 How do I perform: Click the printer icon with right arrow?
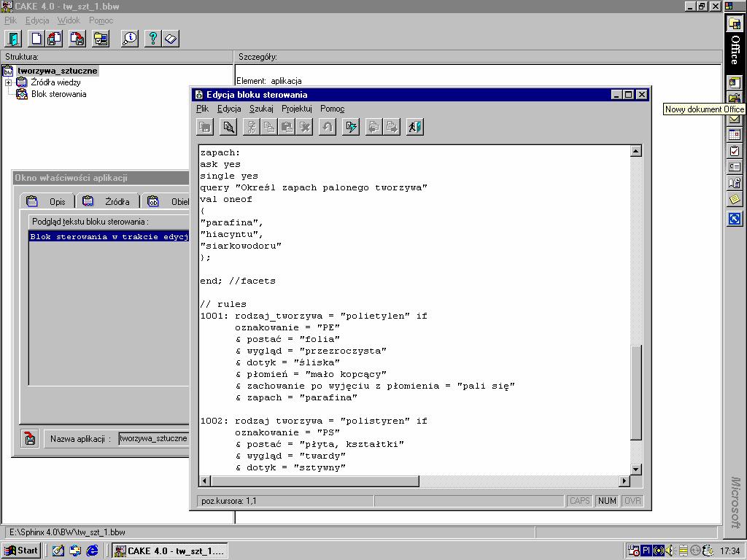point(392,127)
